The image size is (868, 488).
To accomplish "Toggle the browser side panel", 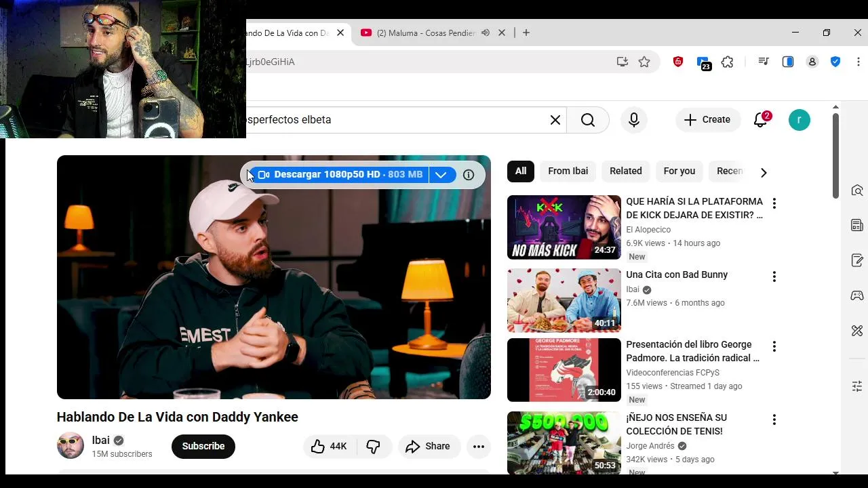I will (788, 62).
